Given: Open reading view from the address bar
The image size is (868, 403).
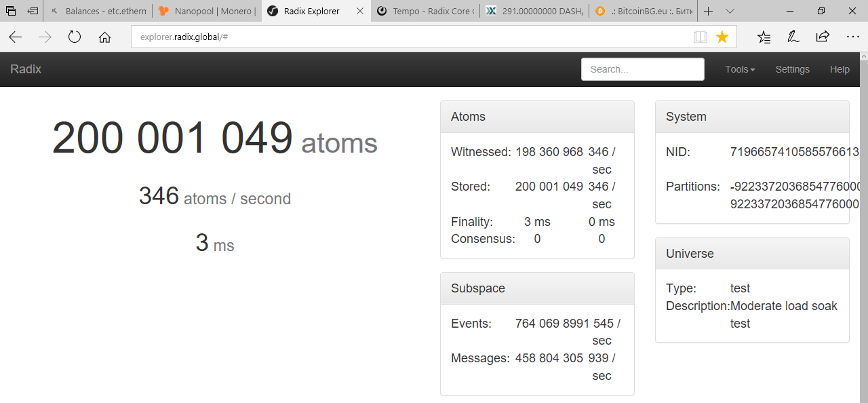Looking at the screenshot, I should (x=701, y=37).
